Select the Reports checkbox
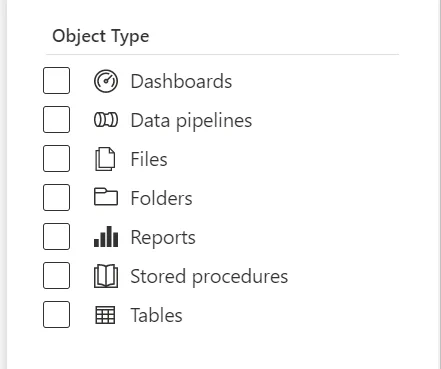The width and height of the screenshot is (441, 369). pyautogui.click(x=56, y=237)
